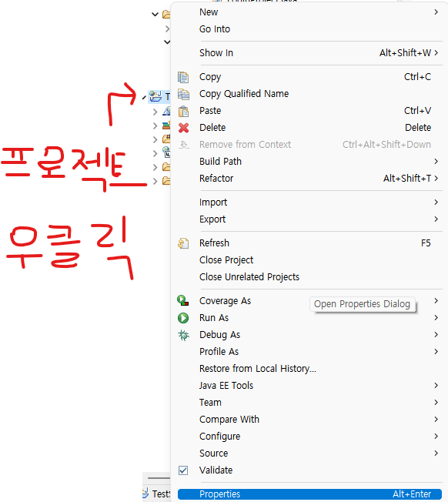Click the Coverage As icon
Image resolution: width=448 pixels, height=502 pixels.
coord(183,300)
